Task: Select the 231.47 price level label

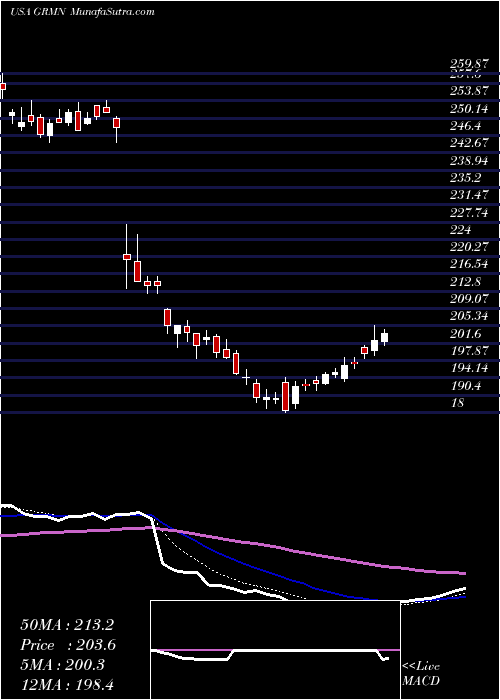Action: [x=469, y=195]
